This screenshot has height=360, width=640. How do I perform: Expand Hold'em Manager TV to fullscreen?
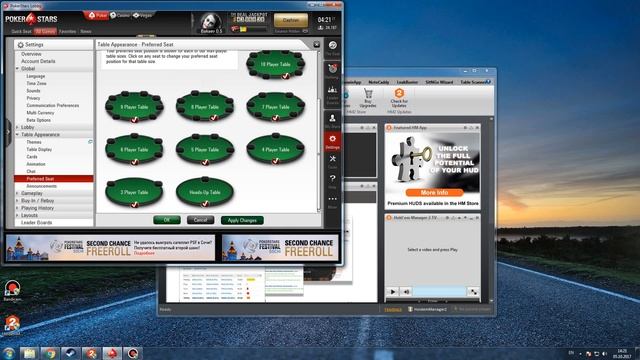pos(473,292)
